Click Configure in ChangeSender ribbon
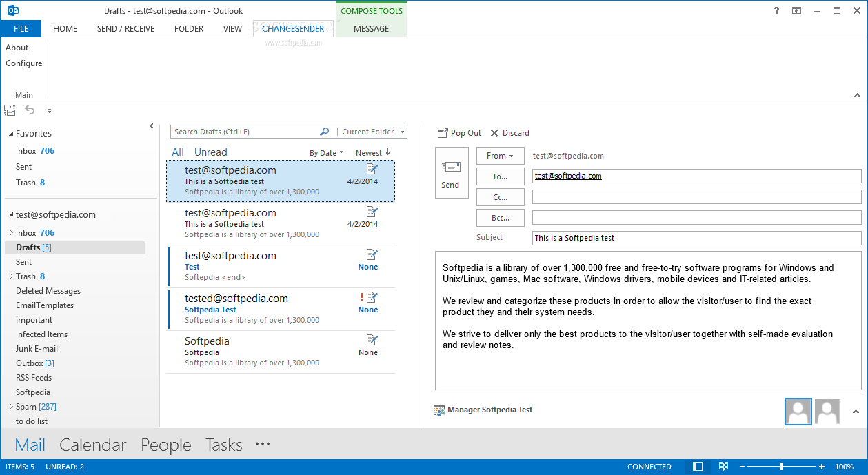The width and height of the screenshot is (868, 475). (x=24, y=63)
